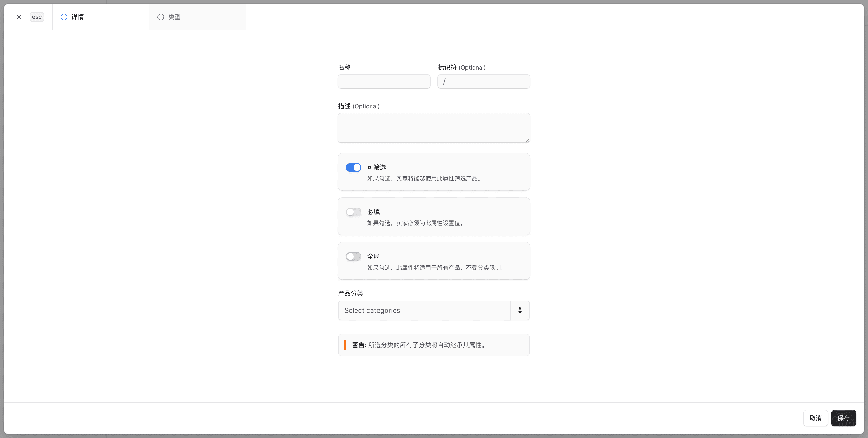
Task: Click the orange warning bar icon
Action: 346,345
